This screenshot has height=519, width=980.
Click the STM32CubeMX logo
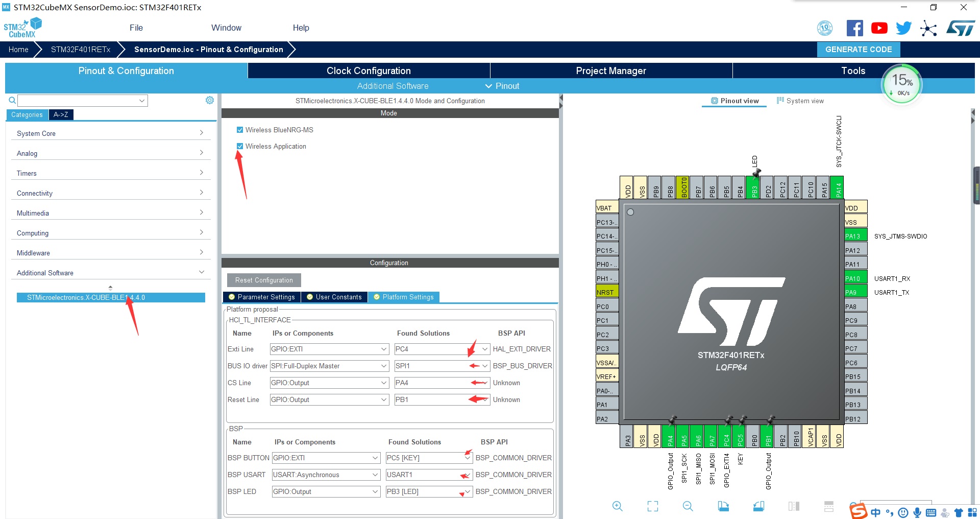pos(22,28)
